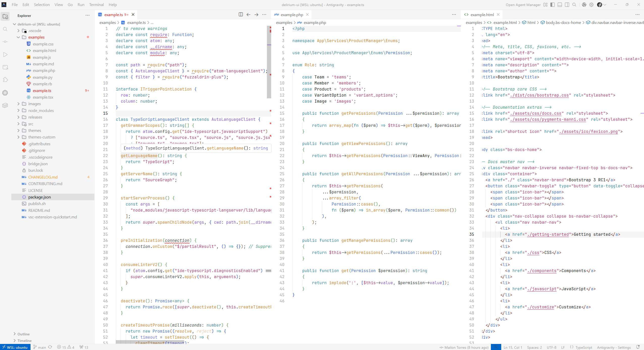The height and width of the screenshot is (350, 644).
Task: Open Run and Debug view
Action: point(5,54)
